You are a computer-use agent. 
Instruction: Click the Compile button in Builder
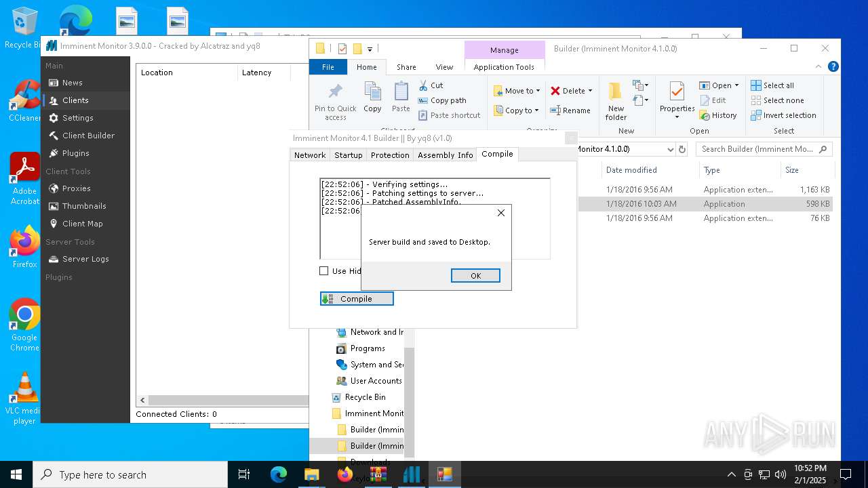tap(357, 299)
